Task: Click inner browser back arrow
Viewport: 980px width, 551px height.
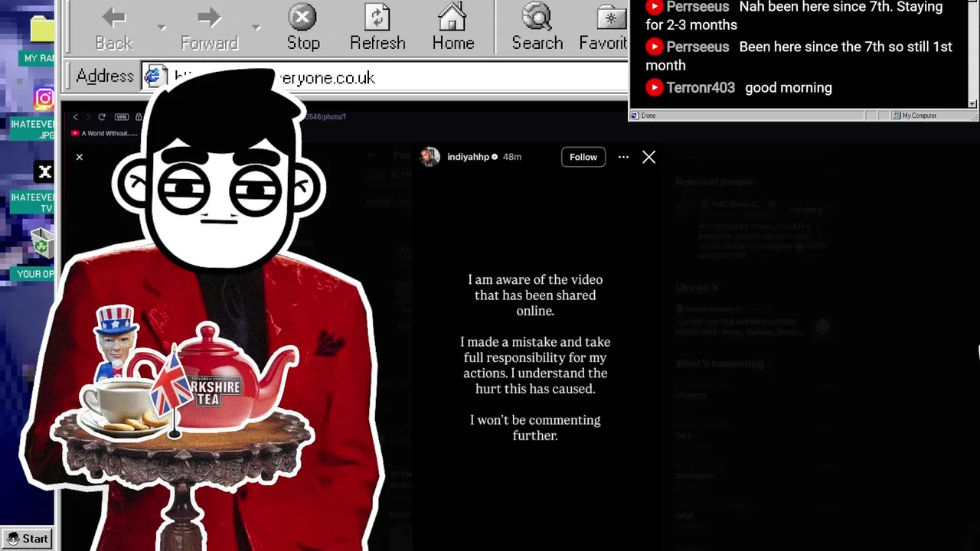Action: click(x=75, y=117)
